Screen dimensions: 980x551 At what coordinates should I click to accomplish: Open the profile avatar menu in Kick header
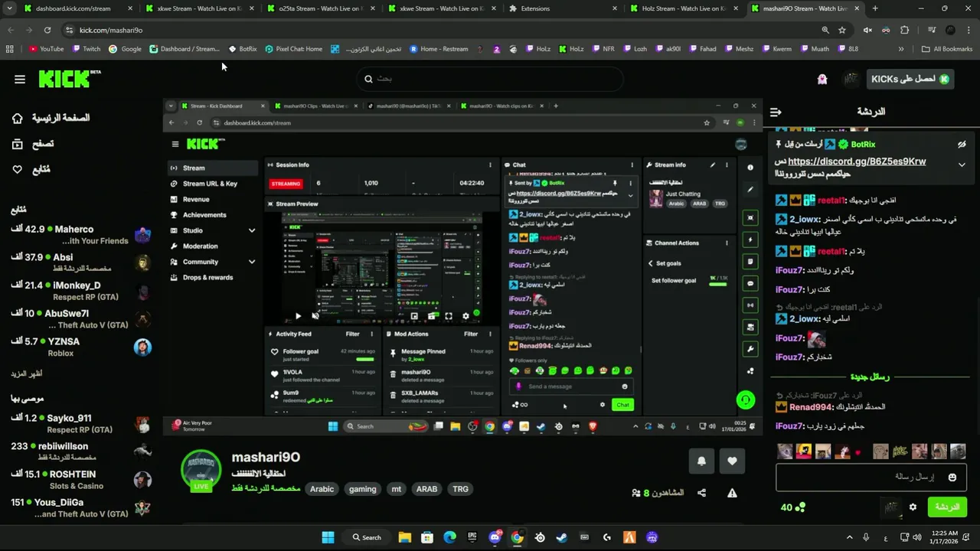point(851,79)
